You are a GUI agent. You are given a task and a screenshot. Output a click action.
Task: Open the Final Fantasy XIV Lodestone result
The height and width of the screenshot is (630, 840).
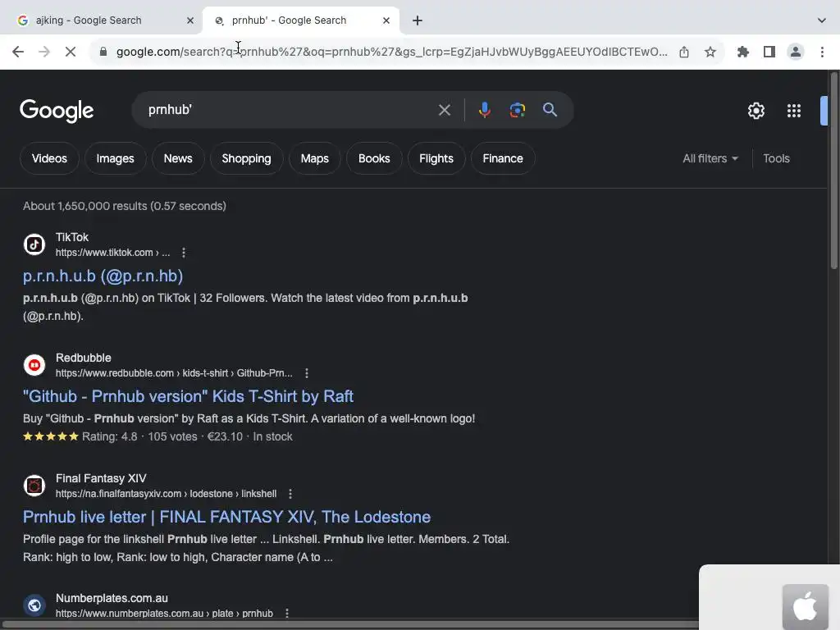[226, 517]
